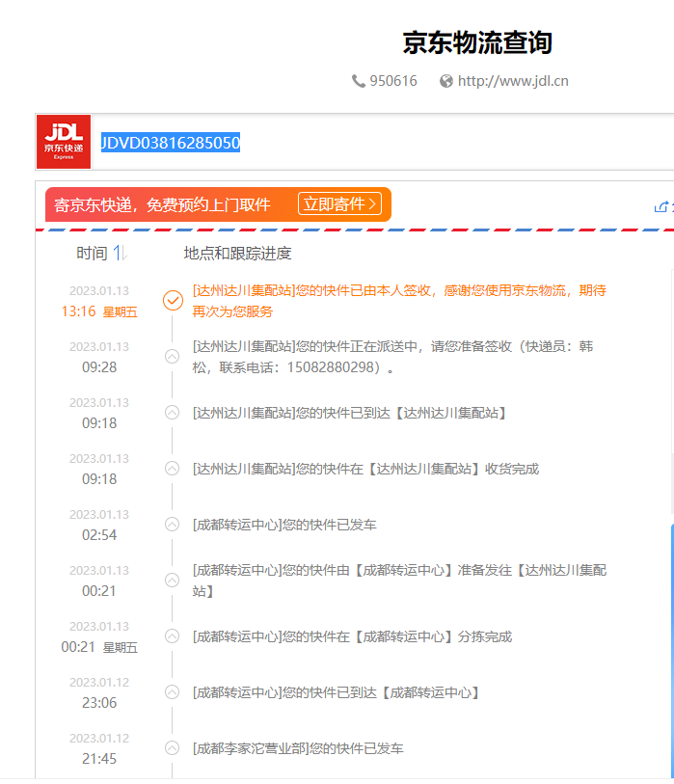Click the phone icon beside 950616
The height and width of the screenshot is (784, 674).
click(x=358, y=81)
